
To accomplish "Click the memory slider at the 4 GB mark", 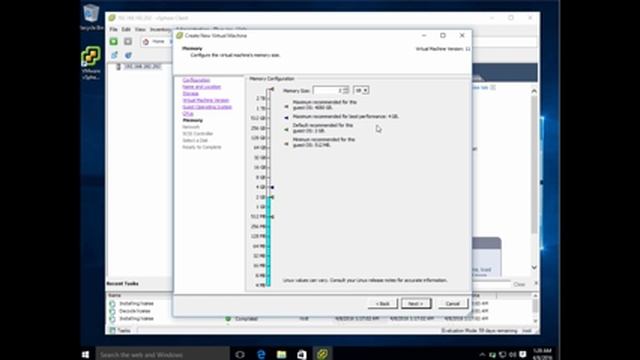I will [269, 187].
